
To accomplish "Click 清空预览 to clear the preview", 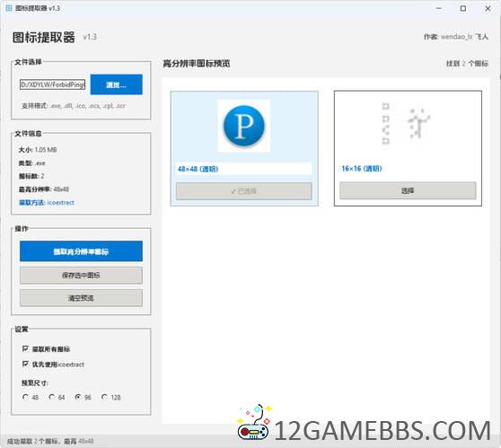I will pos(81,298).
